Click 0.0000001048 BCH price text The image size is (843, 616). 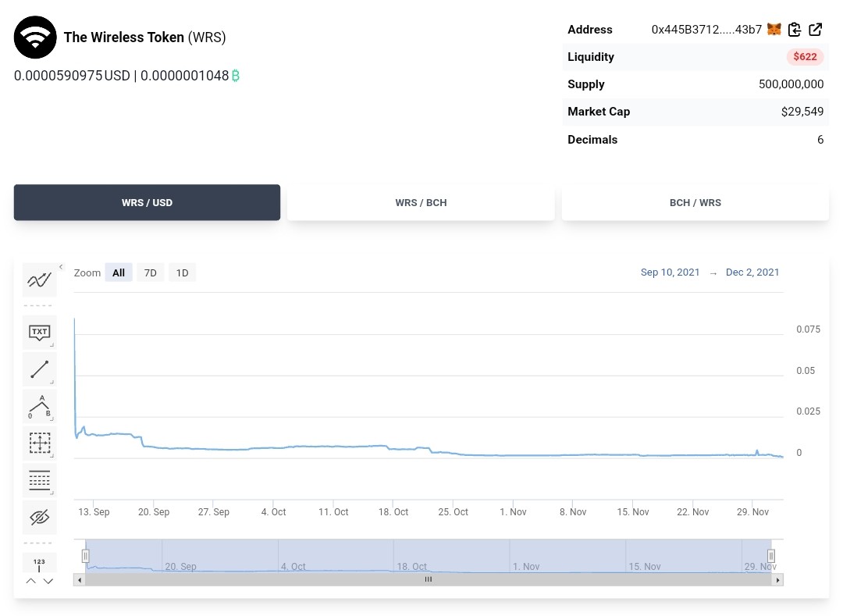[184, 76]
